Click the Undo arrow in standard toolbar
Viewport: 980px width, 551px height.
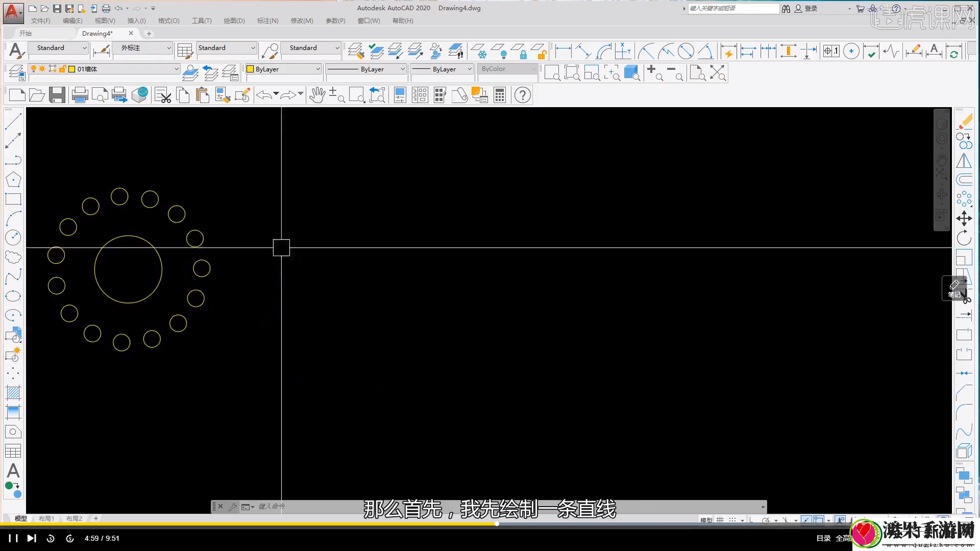pyautogui.click(x=263, y=95)
